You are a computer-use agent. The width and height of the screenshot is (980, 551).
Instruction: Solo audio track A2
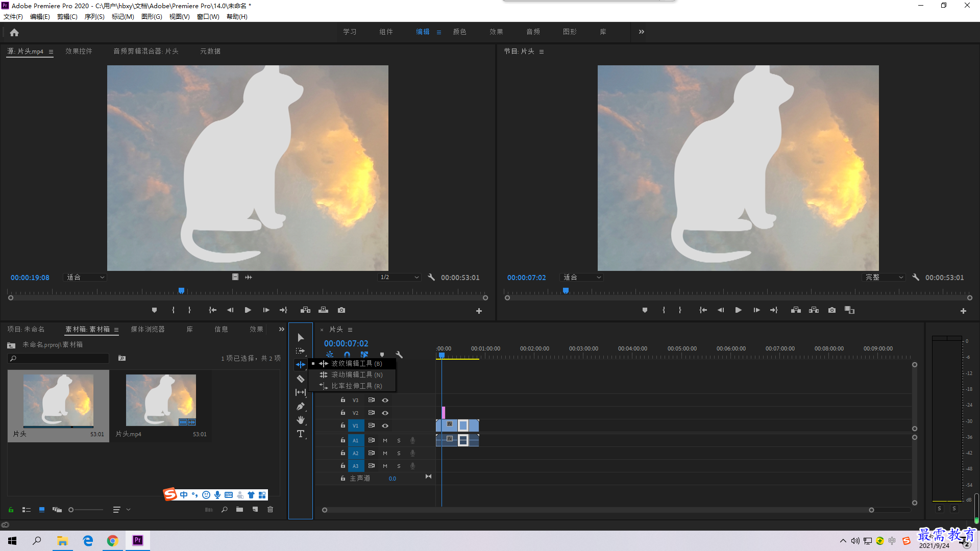tap(399, 453)
